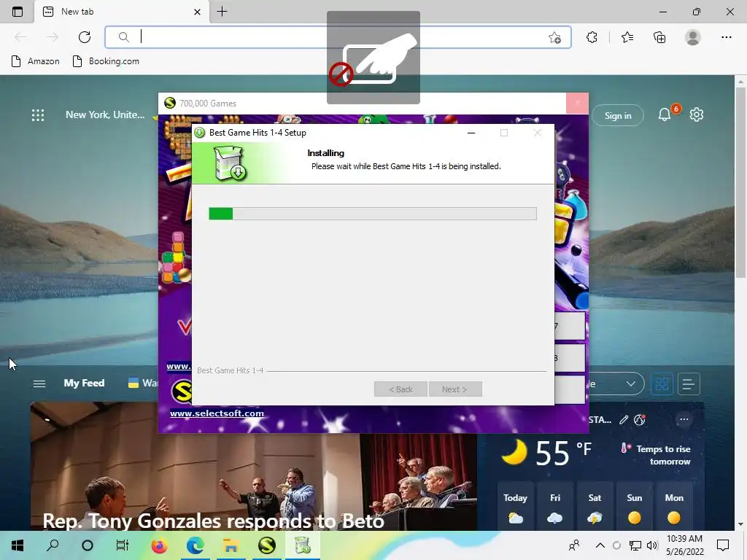Open the Action Center notification icon
Screen dimensions: 747x560
pyautogui.click(x=723, y=545)
